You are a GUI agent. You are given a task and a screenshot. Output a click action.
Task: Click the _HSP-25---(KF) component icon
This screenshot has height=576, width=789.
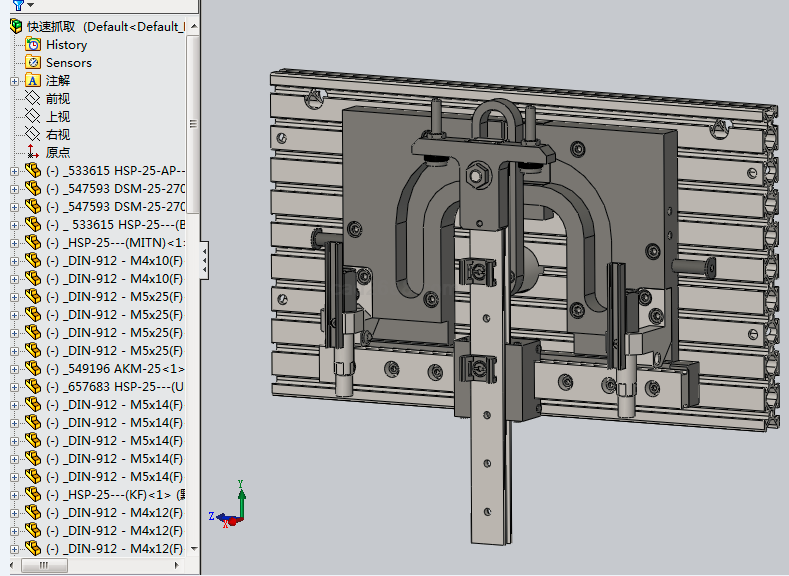[33, 495]
